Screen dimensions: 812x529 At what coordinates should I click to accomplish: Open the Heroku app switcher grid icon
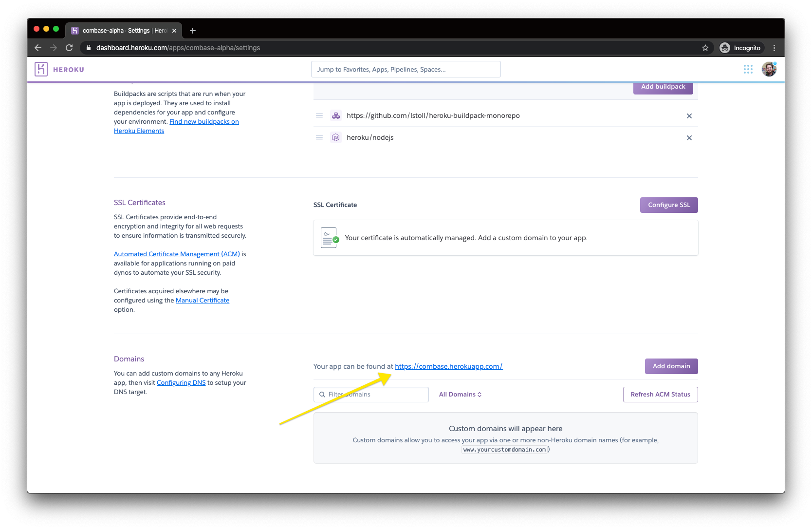pyautogui.click(x=748, y=69)
